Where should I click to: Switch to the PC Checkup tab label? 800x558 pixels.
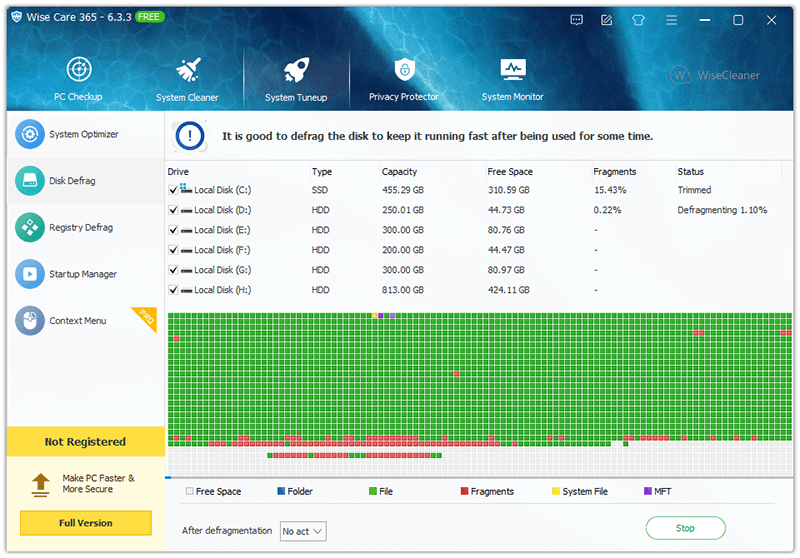tap(79, 97)
